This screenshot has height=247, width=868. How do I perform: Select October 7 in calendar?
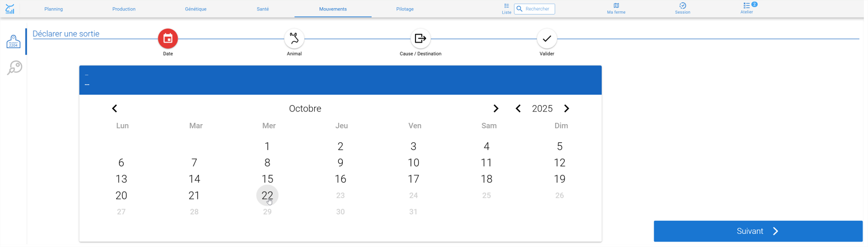click(x=194, y=162)
